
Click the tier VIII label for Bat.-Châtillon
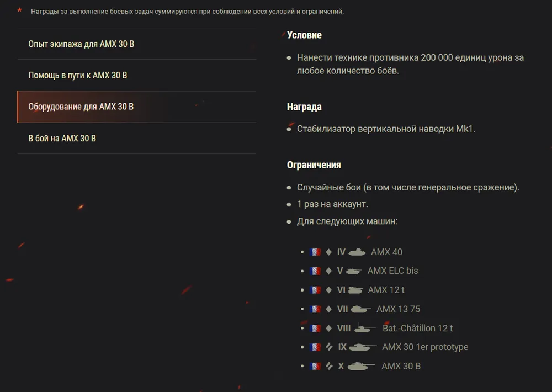(x=344, y=328)
